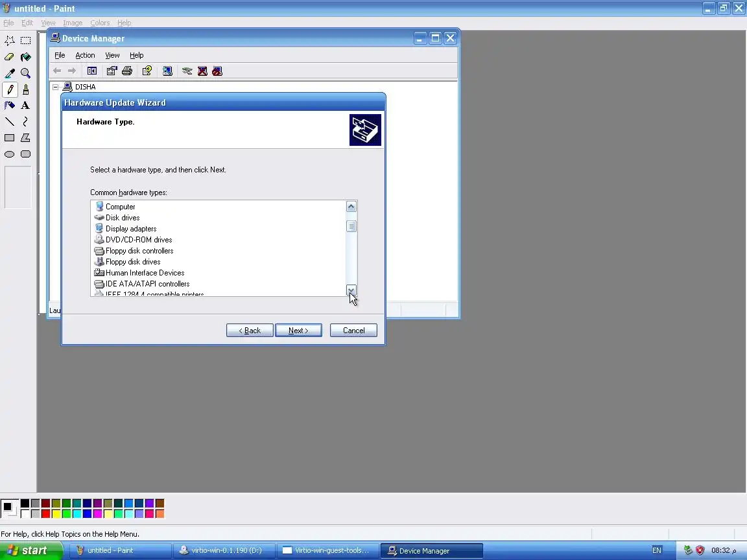Click the Next button in wizard
This screenshot has height=560, width=747.
pos(298,331)
